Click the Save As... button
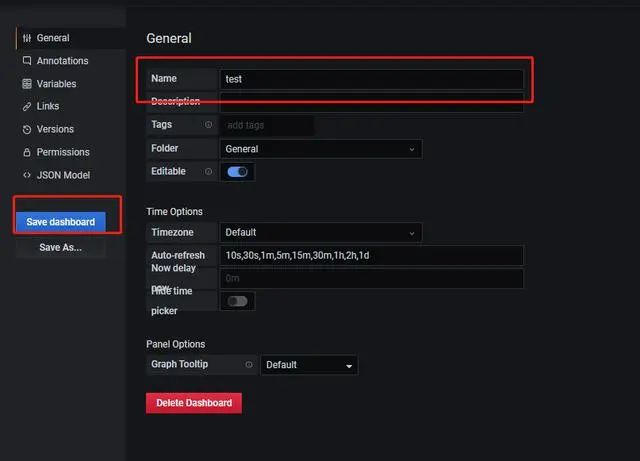This screenshot has width=640, height=461. (60, 247)
